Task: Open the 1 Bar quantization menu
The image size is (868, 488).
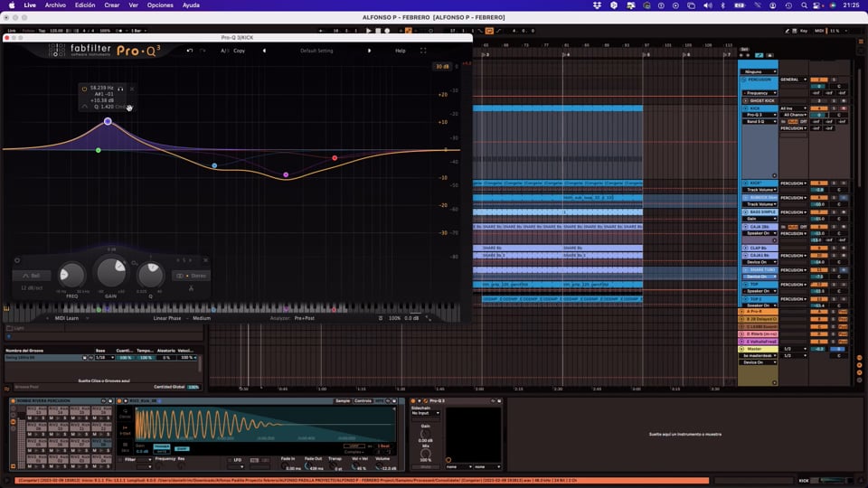Action: (137, 31)
